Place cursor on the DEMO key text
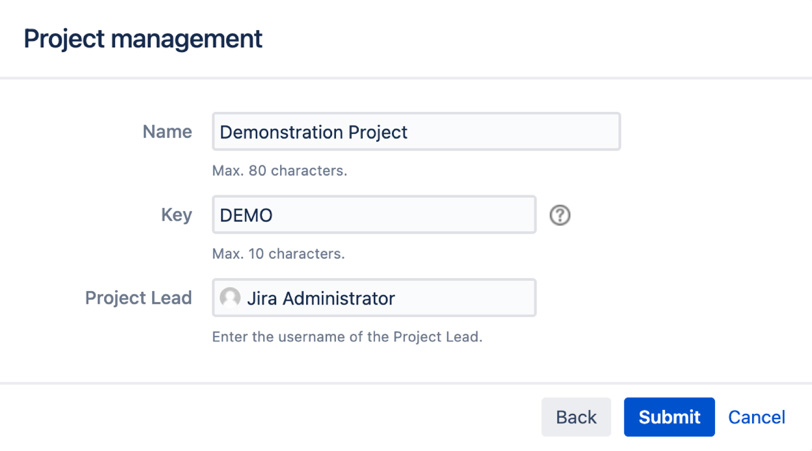Image resolution: width=812 pixels, height=451 pixels. click(246, 215)
